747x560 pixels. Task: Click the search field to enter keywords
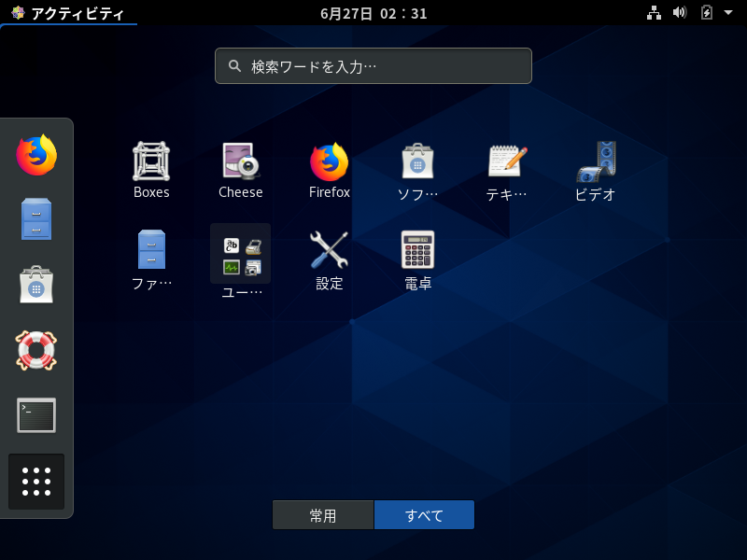(x=373, y=65)
